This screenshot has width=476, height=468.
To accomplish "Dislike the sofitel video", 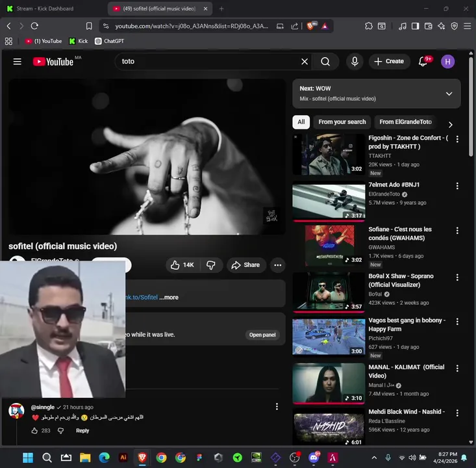I will (211, 265).
